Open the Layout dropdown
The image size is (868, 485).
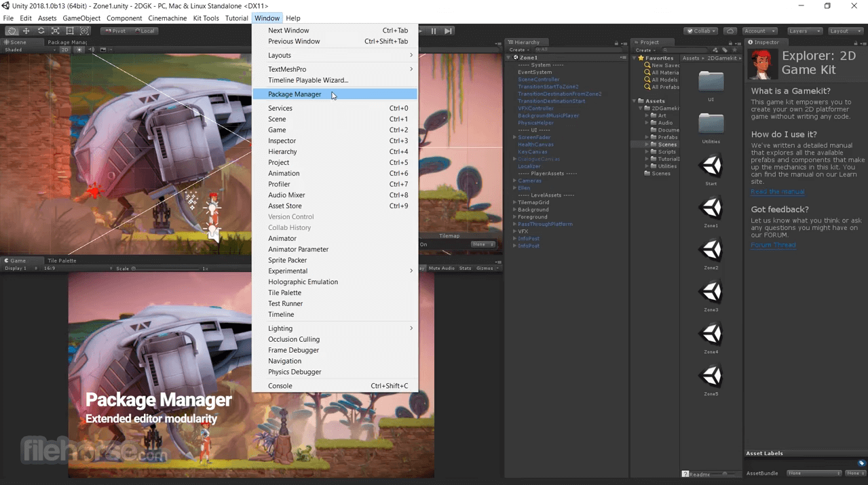point(845,31)
